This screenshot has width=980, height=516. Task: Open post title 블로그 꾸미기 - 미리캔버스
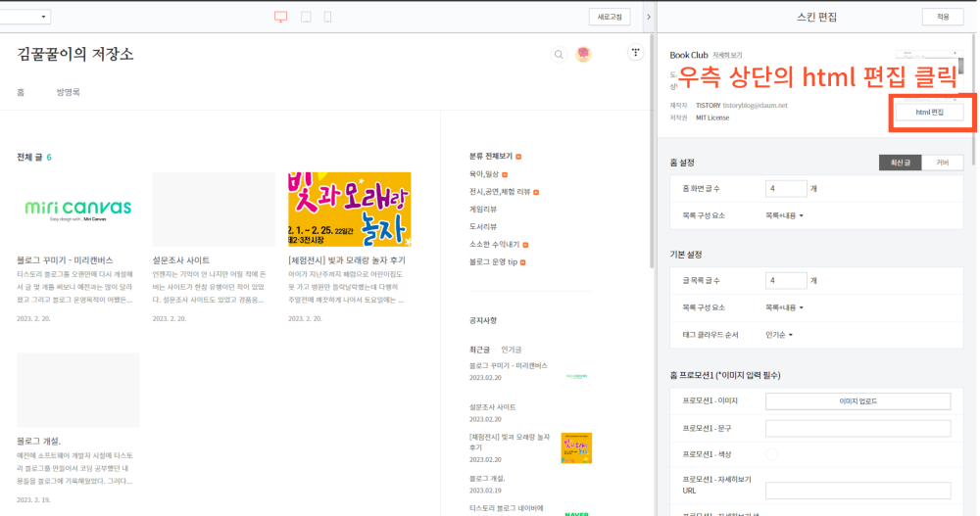point(65,260)
